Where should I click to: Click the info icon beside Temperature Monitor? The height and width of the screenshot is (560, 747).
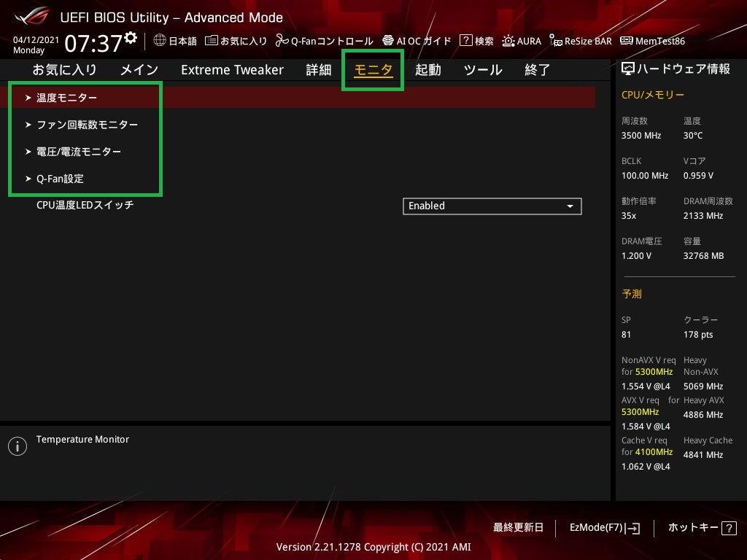[x=18, y=446]
